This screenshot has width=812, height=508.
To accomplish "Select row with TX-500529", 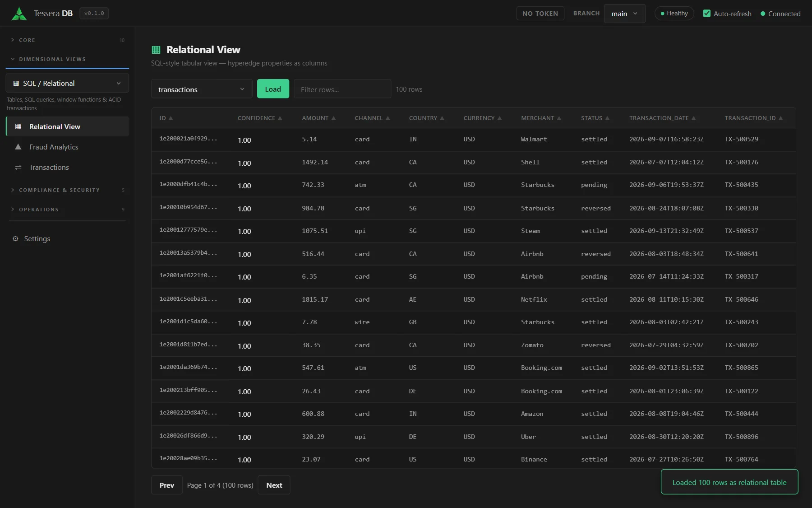I will coord(473,140).
